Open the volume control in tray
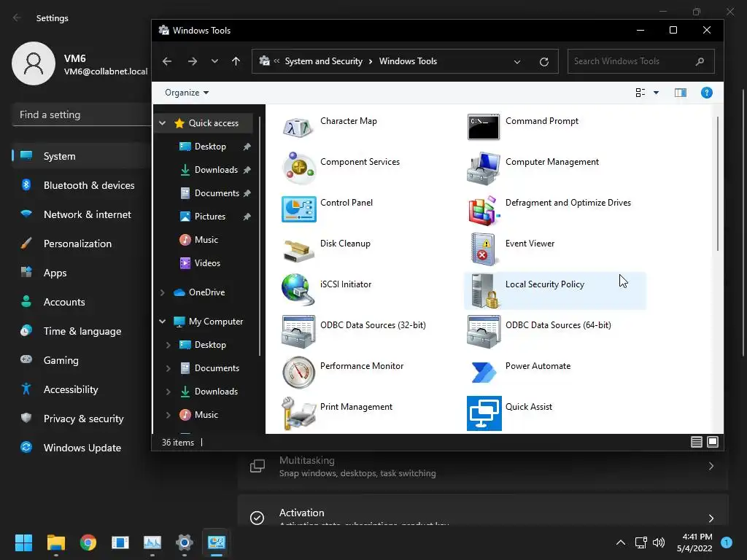 tap(659, 542)
